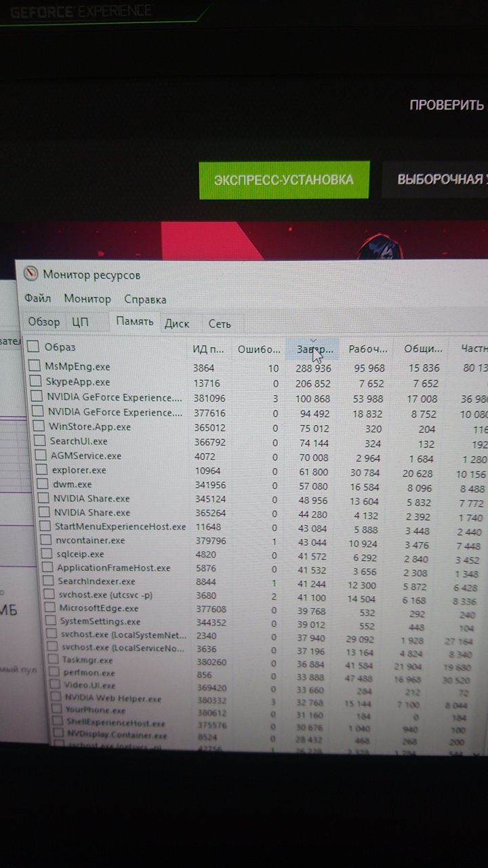This screenshot has width=488, height=868.
Task: Check the sqlceip.exe checkbox
Action: (47, 553)
